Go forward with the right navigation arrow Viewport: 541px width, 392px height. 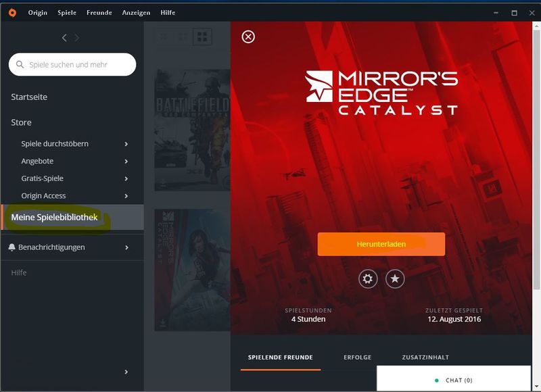(x=76, y=38)
